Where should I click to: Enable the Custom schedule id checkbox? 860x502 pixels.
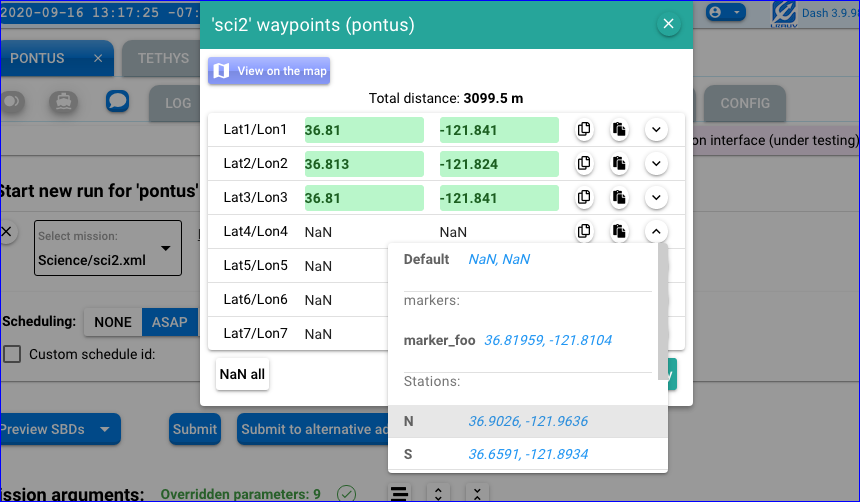click(x=12, y=354)
